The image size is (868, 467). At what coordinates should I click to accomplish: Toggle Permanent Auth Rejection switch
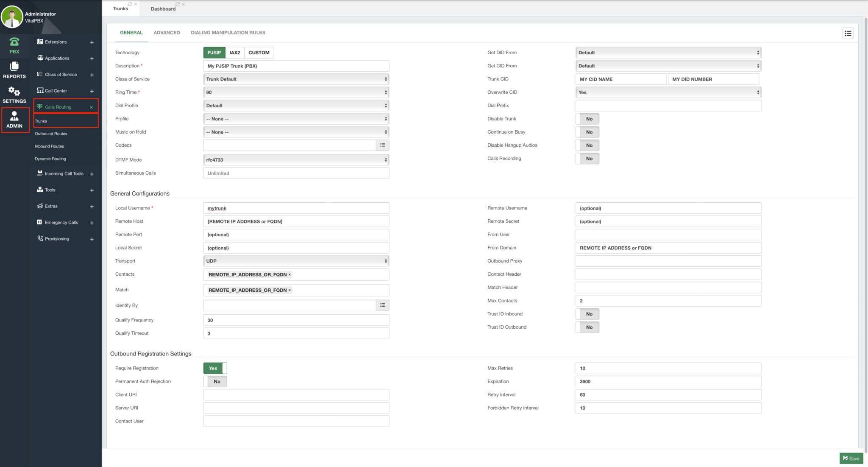tap(215, 381)
